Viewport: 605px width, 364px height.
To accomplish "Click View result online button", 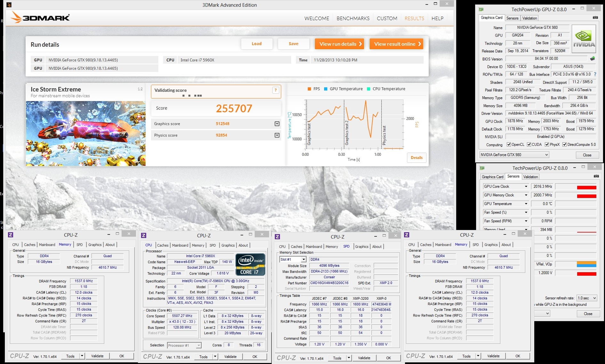I will tap(396, 44).
